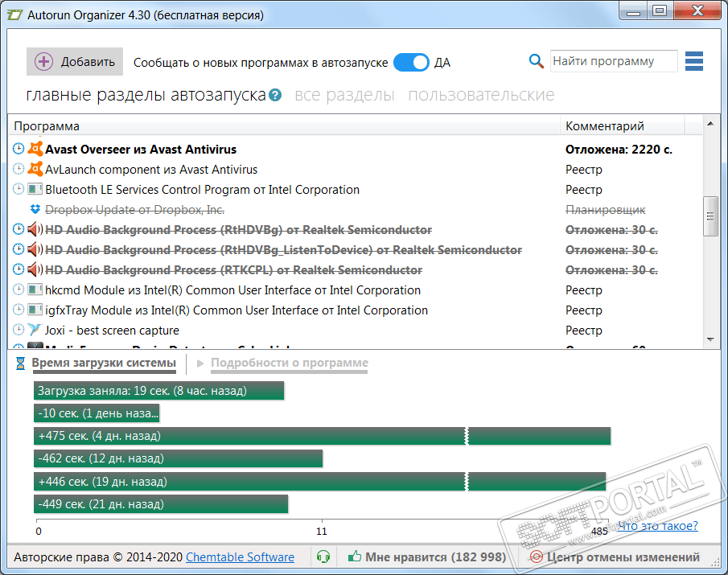
Task: Select hkcmd Module Intel Common User Interface
Action: 356,290
